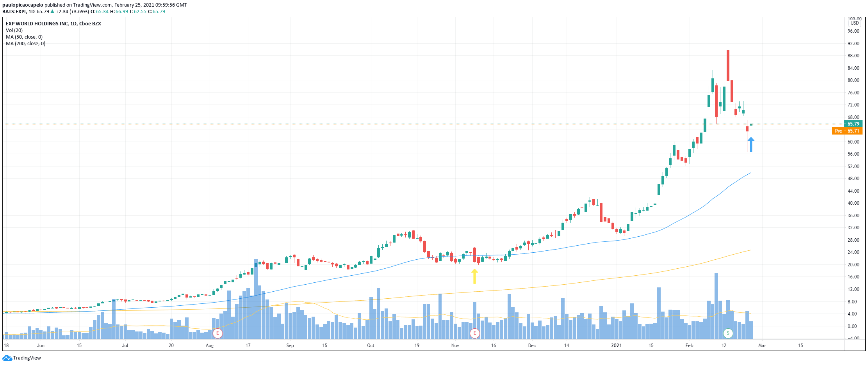Image resolution: width=868 pixels, height=365 pixels.
Task: Select the EXP WORLD HOLDINGS INC legend title
Action: pos(53,24)
